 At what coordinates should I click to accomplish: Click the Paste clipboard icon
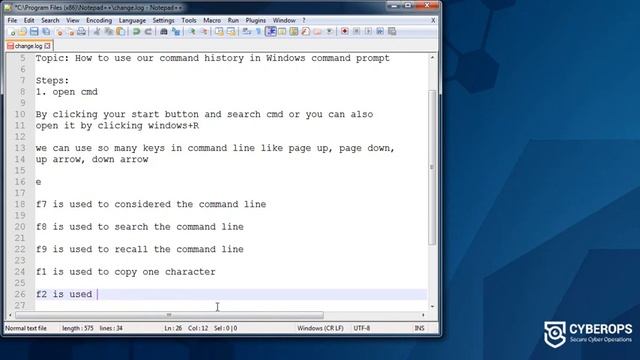[121, 31]
